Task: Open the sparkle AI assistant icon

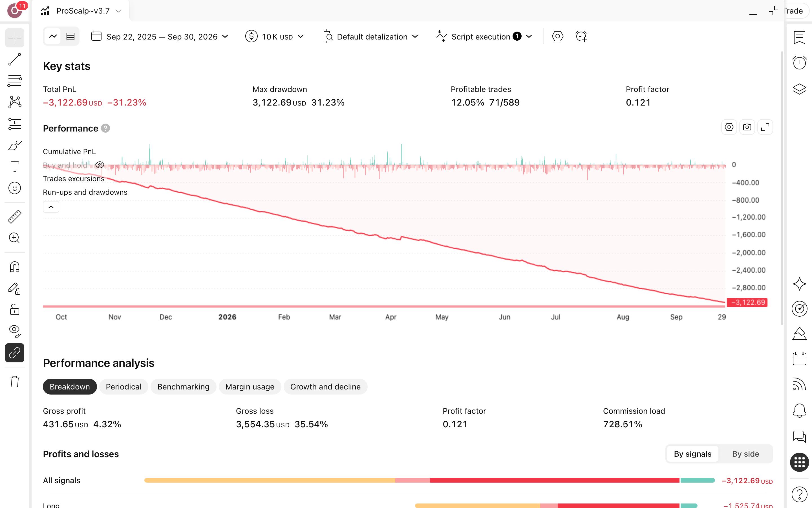Action: (799, 284)
